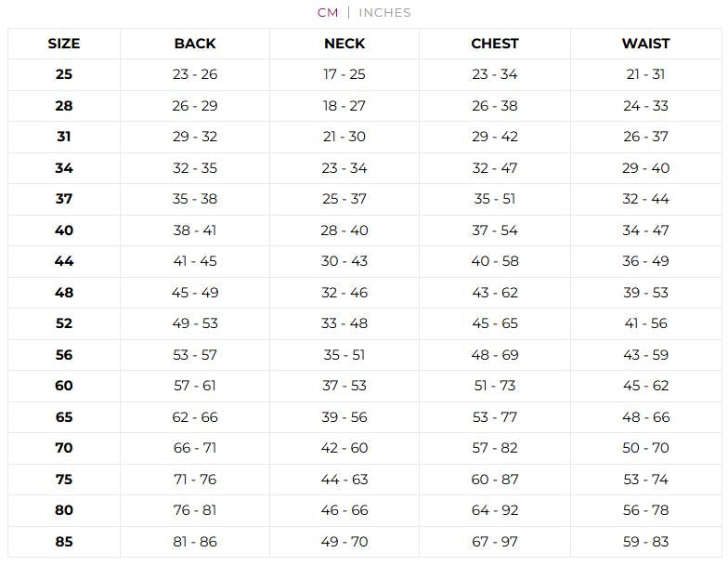Select size 44 row label

[64, 261]
